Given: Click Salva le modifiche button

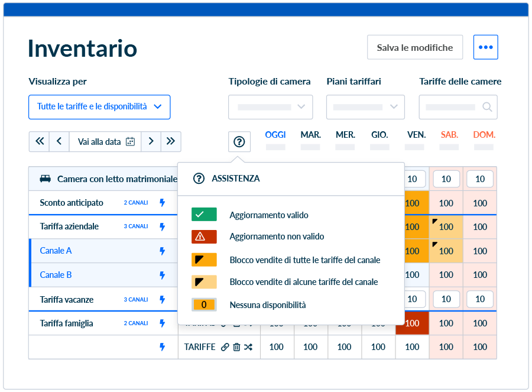Looking at the screenshot, I should tap(414, 47).
